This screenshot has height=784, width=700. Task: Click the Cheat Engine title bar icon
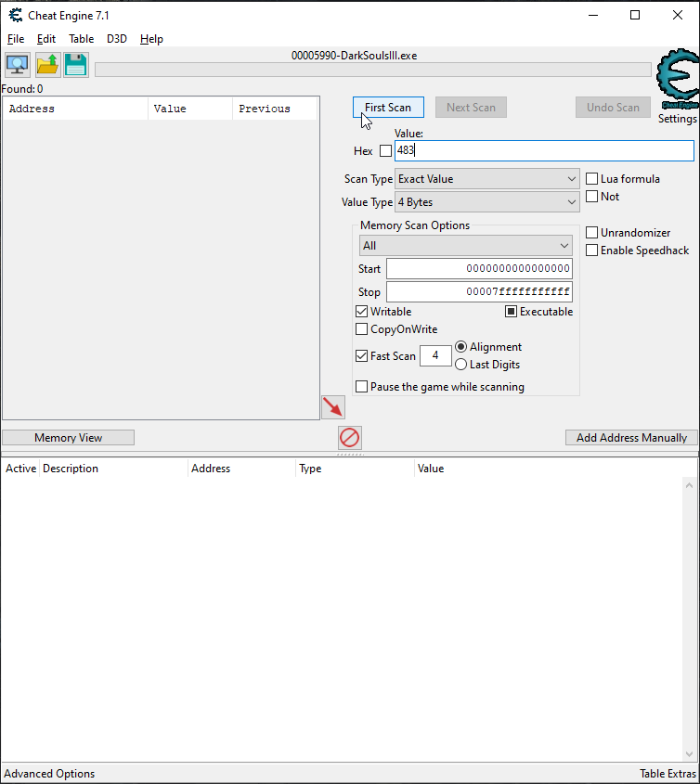(15, 15)
